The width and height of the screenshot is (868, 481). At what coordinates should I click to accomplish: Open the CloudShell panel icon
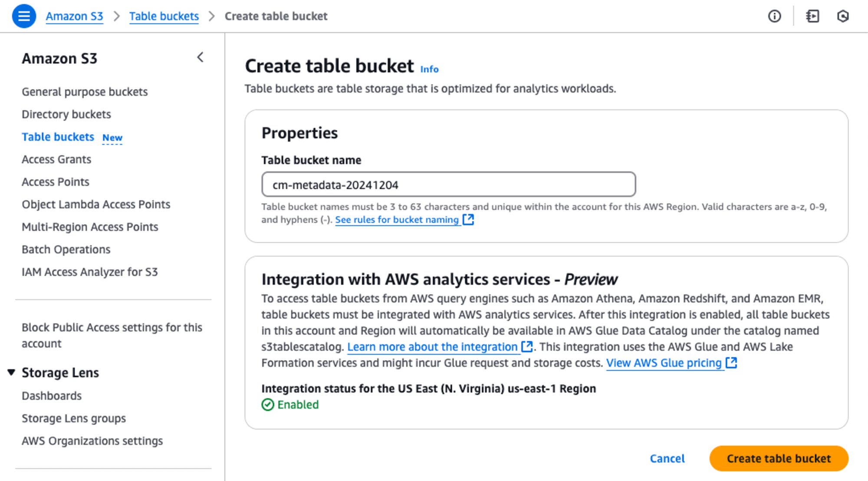click(812, 16)
